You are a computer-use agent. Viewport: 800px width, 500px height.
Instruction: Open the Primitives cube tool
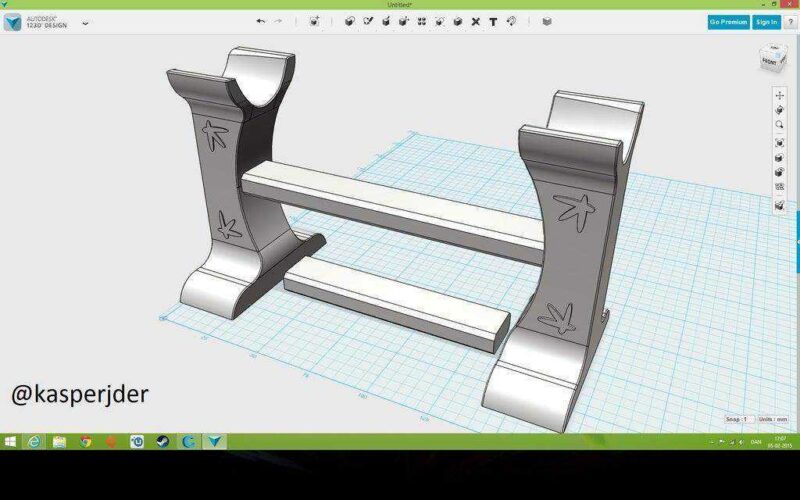(349, 21)
